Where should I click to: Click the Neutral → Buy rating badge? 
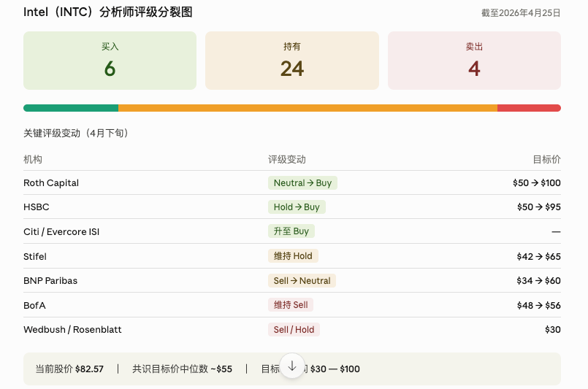click(x=302, y=183)
